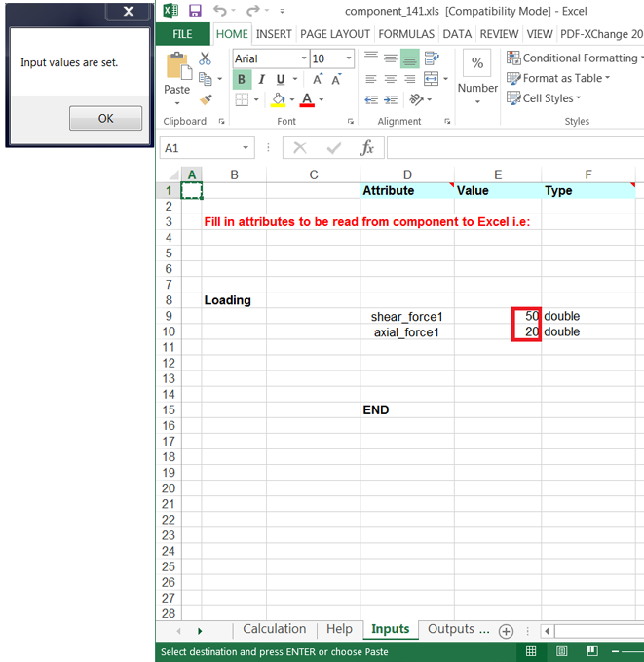The image size is (644, 662).
Task: Toggle center text horizontally
Action: (x=391, y=79)
